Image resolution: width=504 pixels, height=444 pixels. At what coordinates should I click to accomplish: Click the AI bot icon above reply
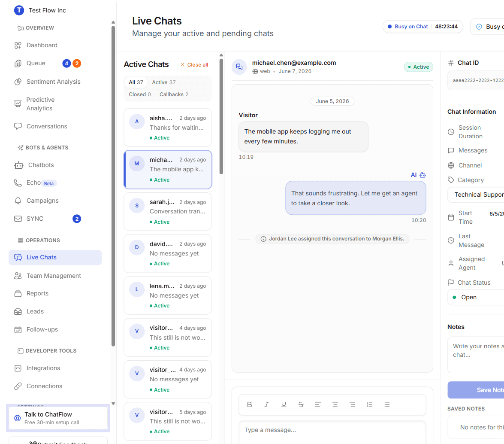click(x=423, y=175)
